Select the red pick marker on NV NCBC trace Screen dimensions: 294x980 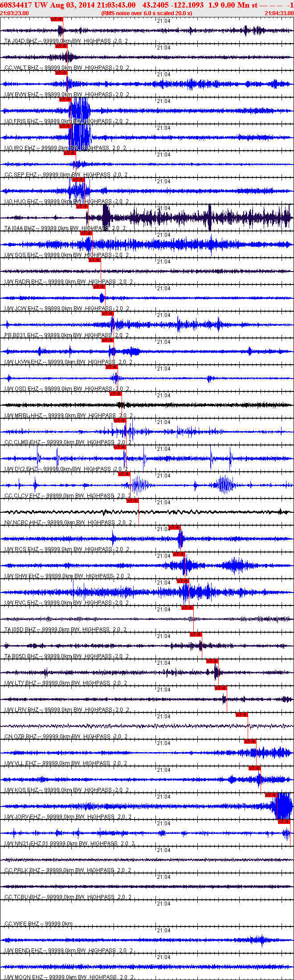pyautogui.click(x=133, y=501)
